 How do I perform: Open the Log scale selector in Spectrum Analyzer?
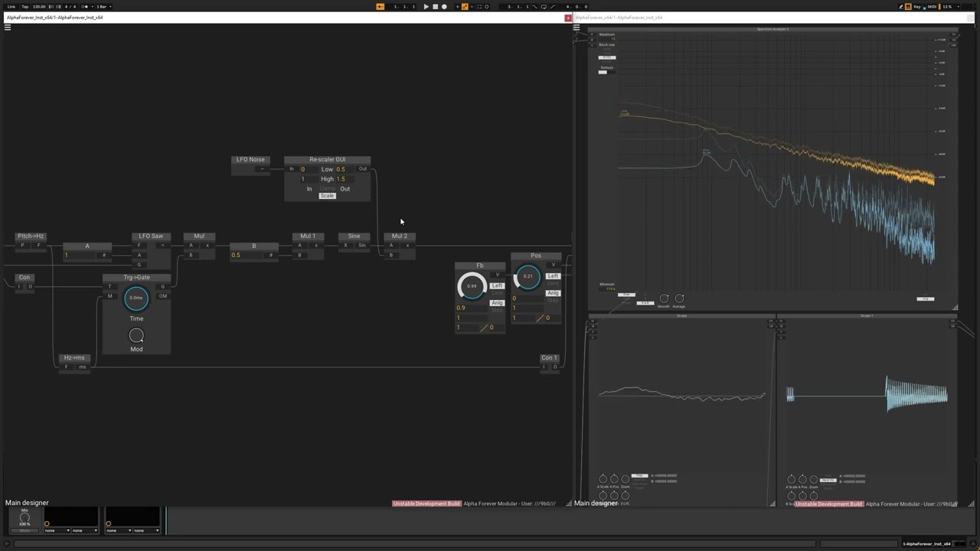tap(925, 298)
